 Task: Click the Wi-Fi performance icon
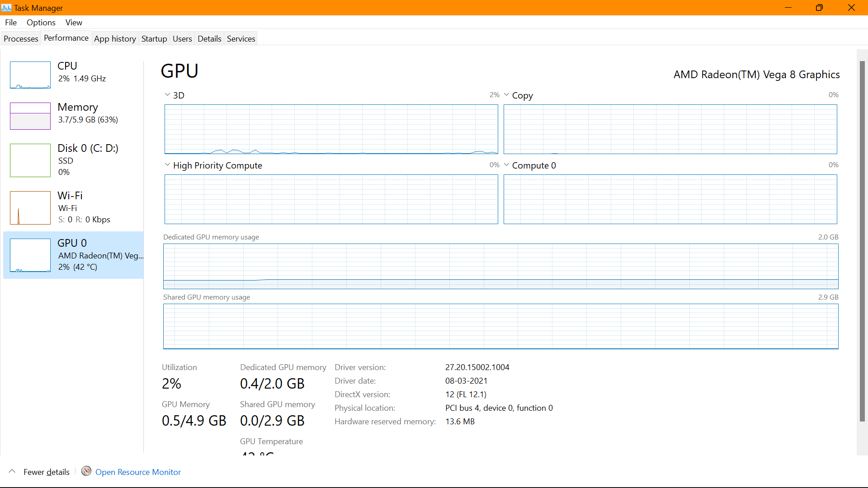(30, 207)
